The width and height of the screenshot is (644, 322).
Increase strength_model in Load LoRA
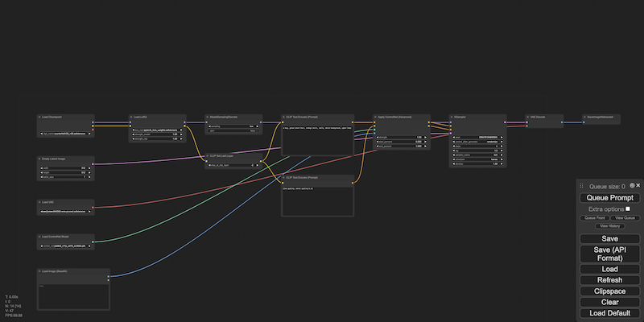coord(182,134)
